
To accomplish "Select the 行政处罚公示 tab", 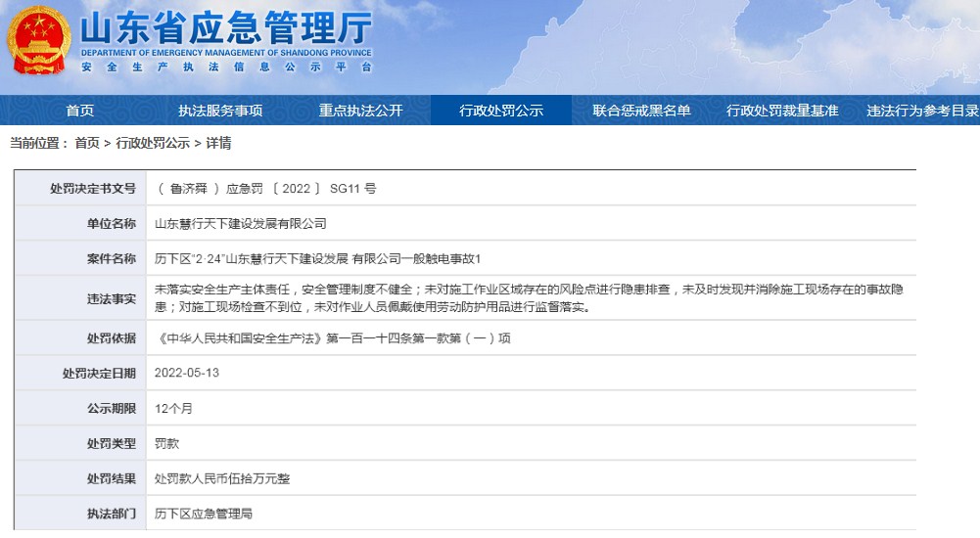I will (x=501, y=111).
